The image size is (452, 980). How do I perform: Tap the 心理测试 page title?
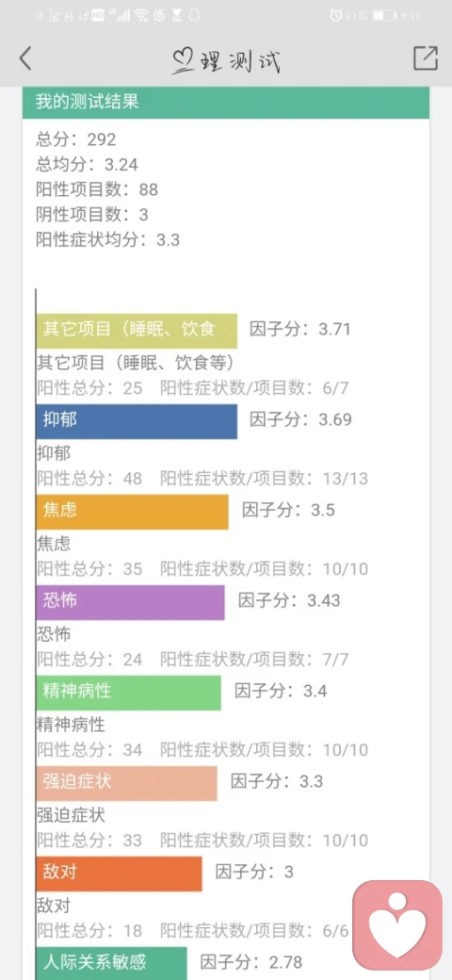point(226,60)
